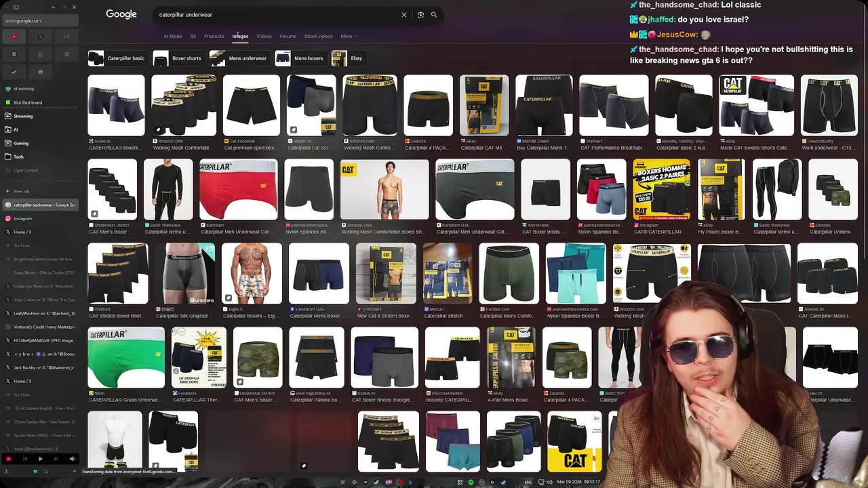Switch to the Forums tab

[288, 37]
